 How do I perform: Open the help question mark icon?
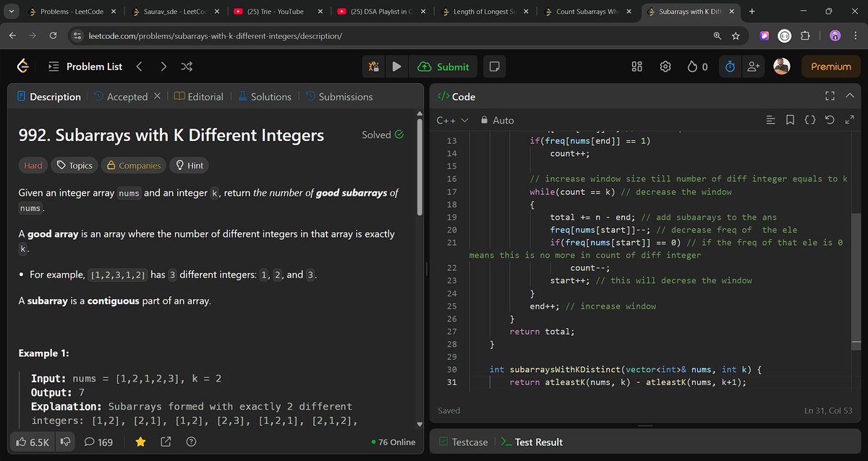pos(191,441)
